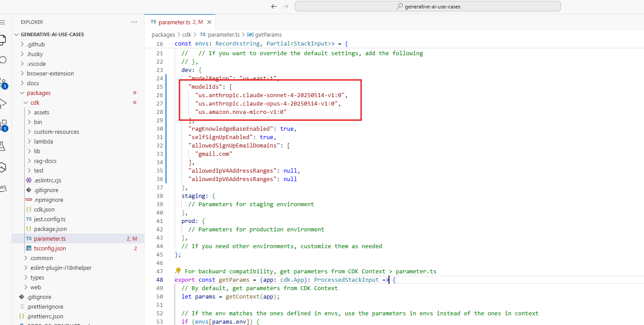Screen dimensions: 644x325
Task: Go forward with the right arrow
Action: coord(286,6)
